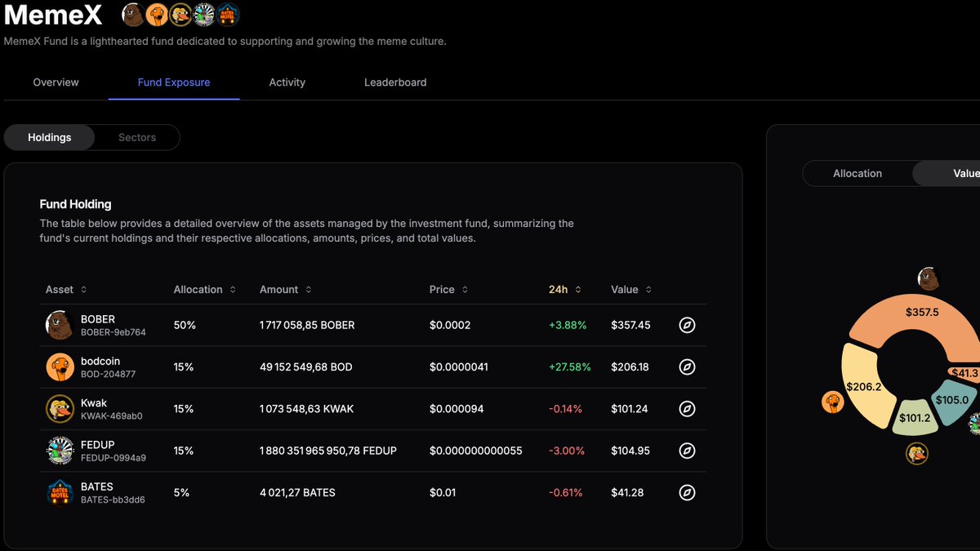
Task: Open the Activity tab
Action: point(287,82)
